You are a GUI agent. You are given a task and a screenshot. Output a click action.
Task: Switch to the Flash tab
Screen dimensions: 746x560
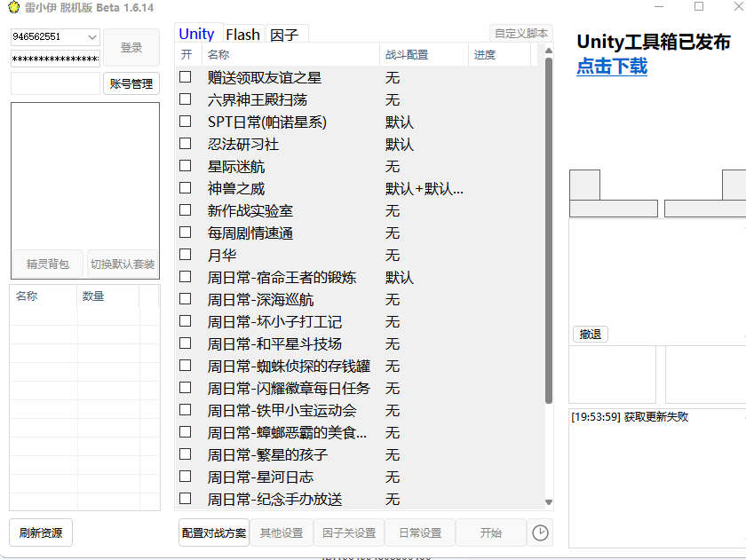(x=242, y=34)
